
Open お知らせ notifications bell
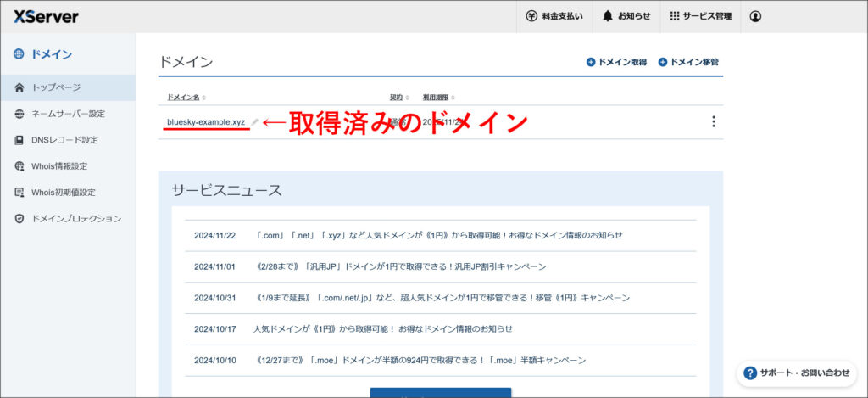(626, 17)
